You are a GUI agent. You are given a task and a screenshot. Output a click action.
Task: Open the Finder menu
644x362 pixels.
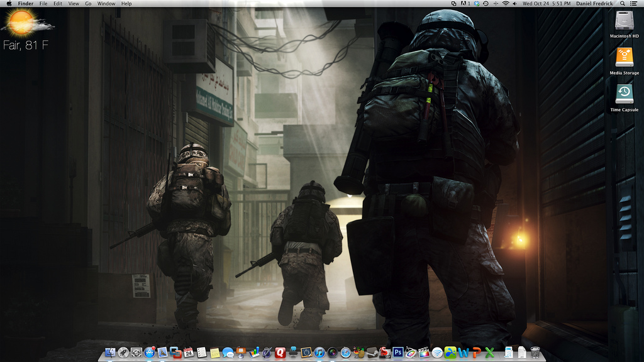25,3
